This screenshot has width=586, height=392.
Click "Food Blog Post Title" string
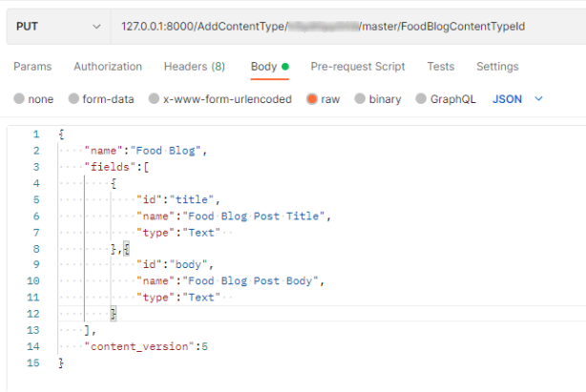pos(254,217)
